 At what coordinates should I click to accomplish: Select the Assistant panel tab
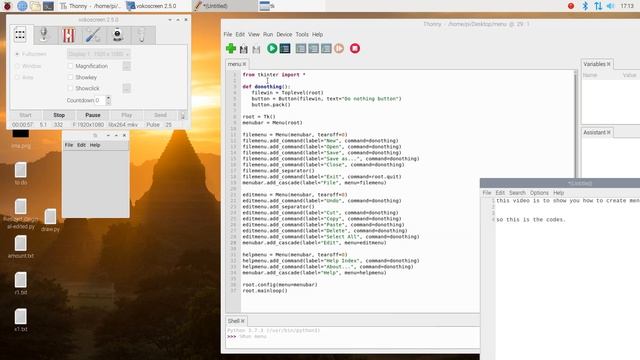pyautogui.click(x=597, y=132)
